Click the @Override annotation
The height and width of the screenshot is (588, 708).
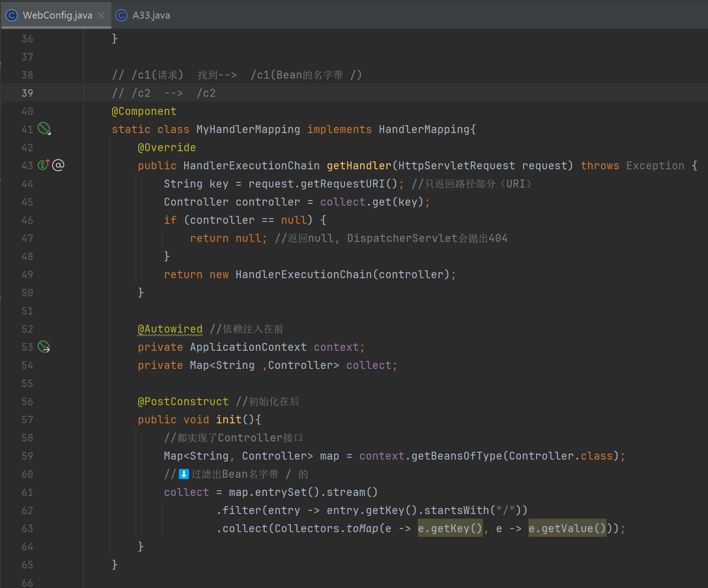[x=167, y=147]
